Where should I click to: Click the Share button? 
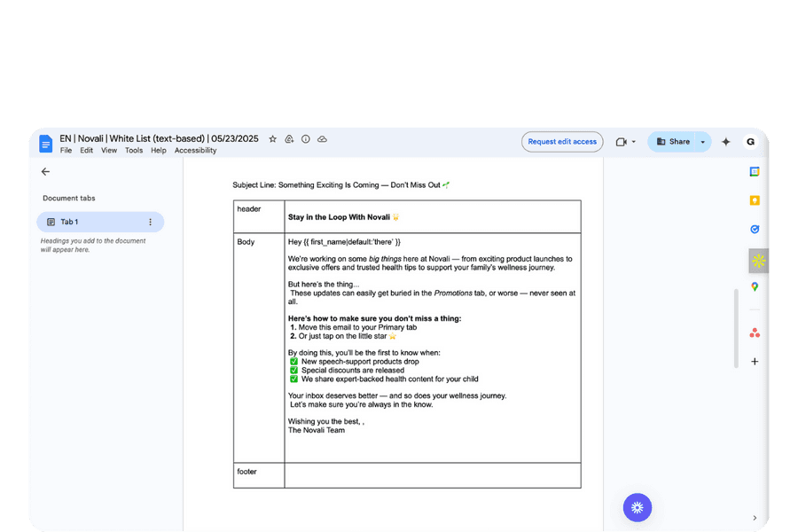click(x=673, y=142)
